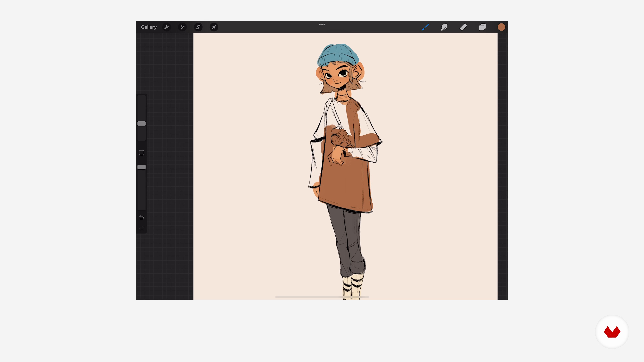
Task: Select the Smudge tool
Action: (444, 27)
